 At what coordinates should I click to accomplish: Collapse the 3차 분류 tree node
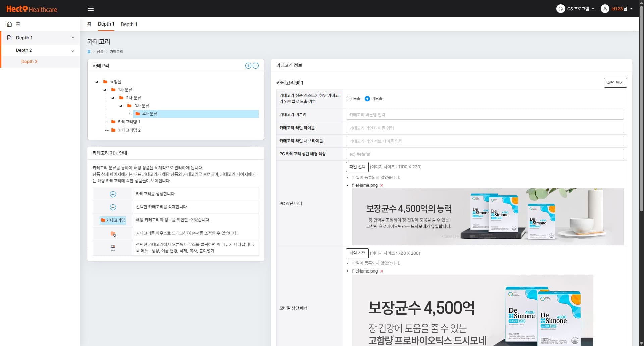pos(121,105)
